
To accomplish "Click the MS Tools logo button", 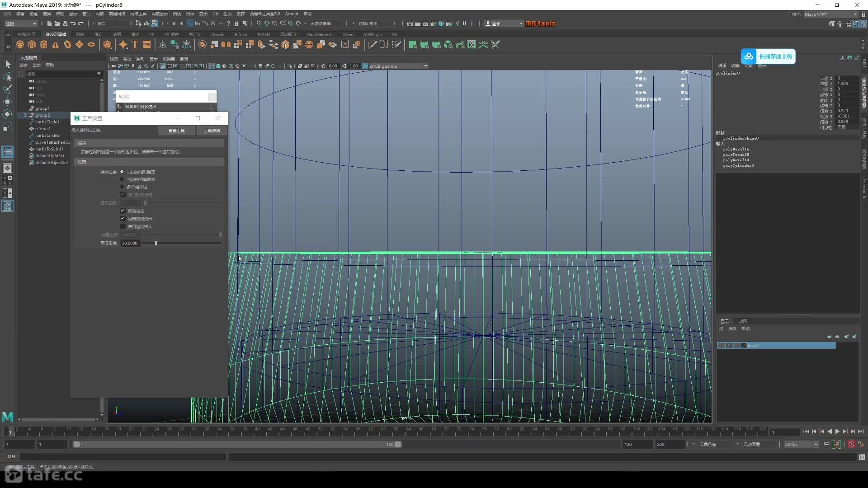I will point(541,24).
